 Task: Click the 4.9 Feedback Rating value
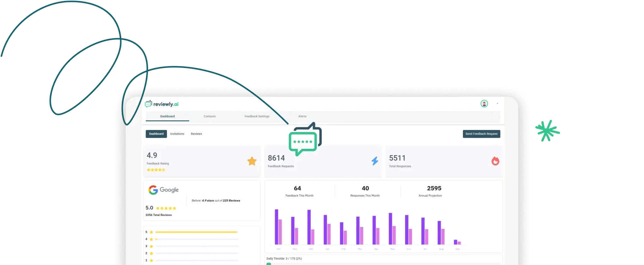pyautogui.click(x=152, y=155)
